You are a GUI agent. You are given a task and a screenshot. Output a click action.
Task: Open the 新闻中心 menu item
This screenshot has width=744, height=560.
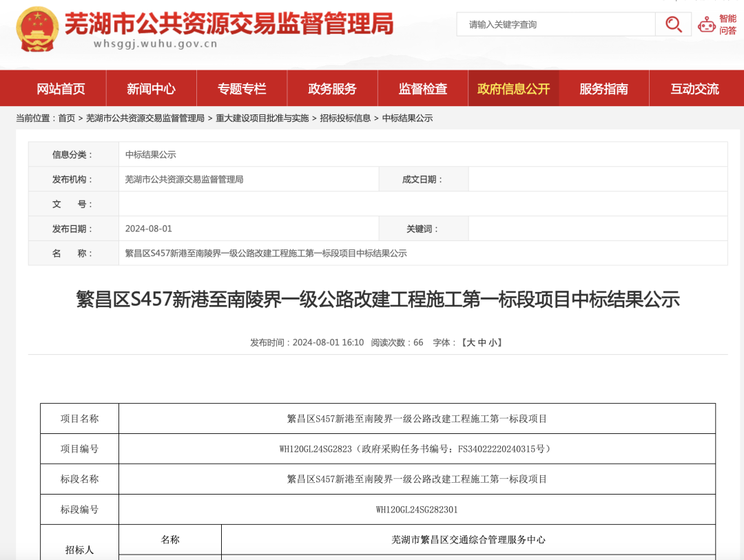coord(152,89)
